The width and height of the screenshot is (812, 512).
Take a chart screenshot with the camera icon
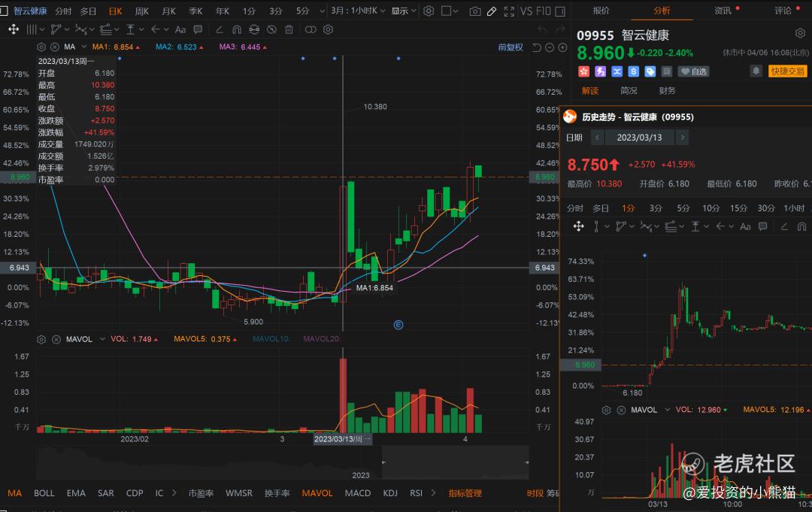tap(474, 11)
